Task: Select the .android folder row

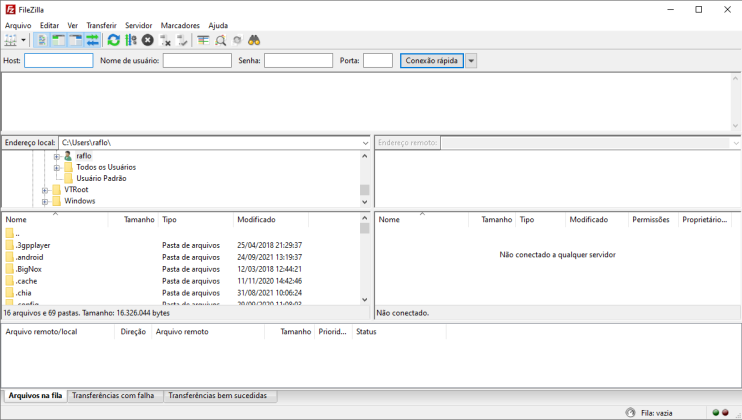Action: 182,257
